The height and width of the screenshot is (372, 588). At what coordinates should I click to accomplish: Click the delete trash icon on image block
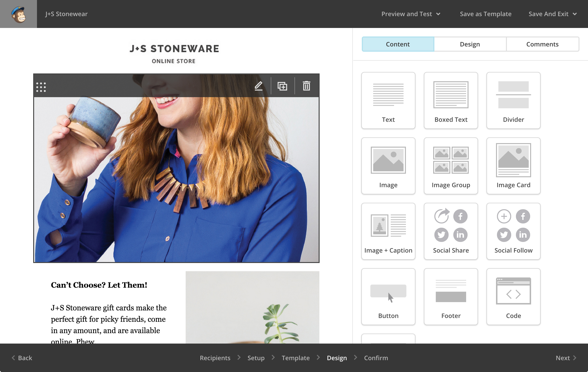click(x=306, y=85)
